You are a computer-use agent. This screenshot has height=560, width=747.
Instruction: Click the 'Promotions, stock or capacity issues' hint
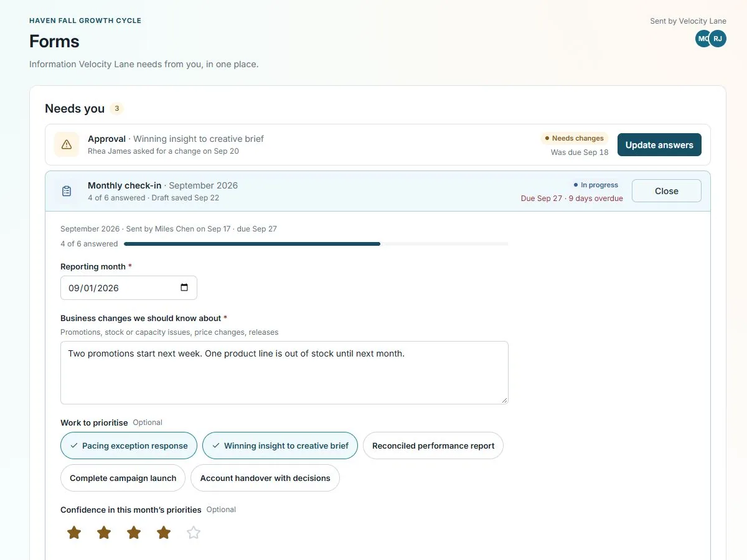pyautogui.click(x=169, y=332)
